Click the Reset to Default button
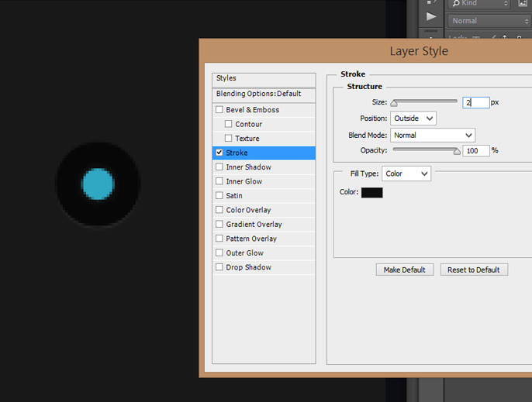This screenshot has height=402, width=532. tap(474, 270)
